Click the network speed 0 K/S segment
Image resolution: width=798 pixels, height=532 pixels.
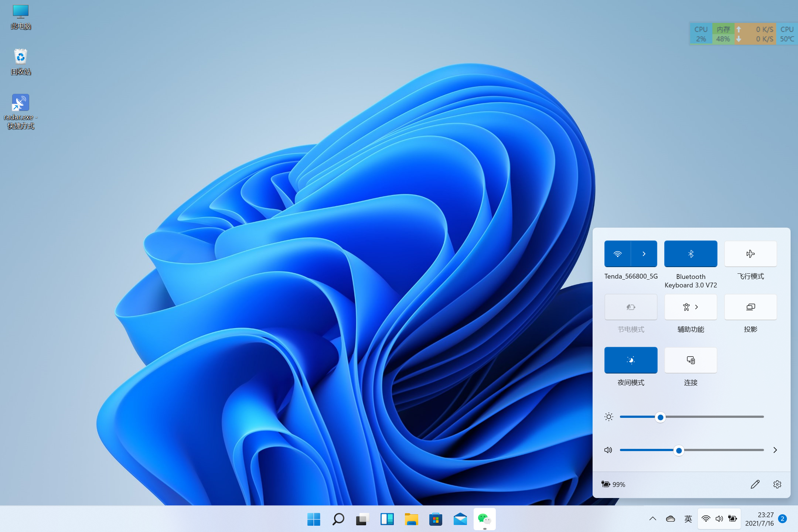pos(755,34)
